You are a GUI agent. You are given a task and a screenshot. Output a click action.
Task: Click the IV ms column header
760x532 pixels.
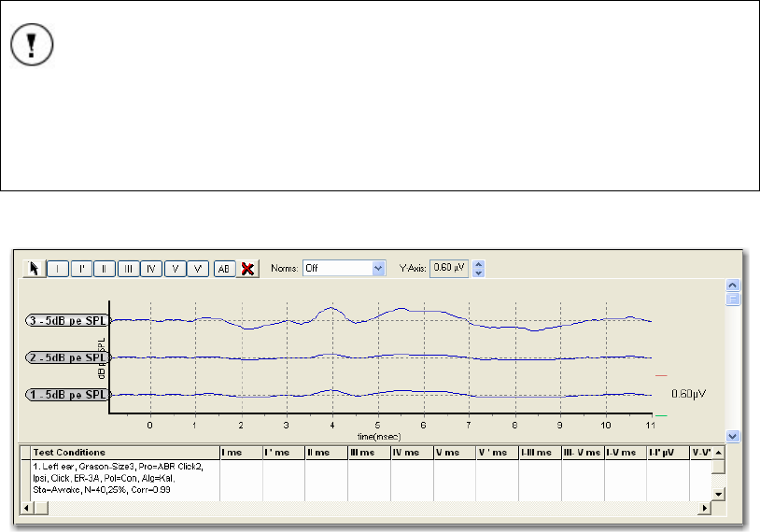413,453
